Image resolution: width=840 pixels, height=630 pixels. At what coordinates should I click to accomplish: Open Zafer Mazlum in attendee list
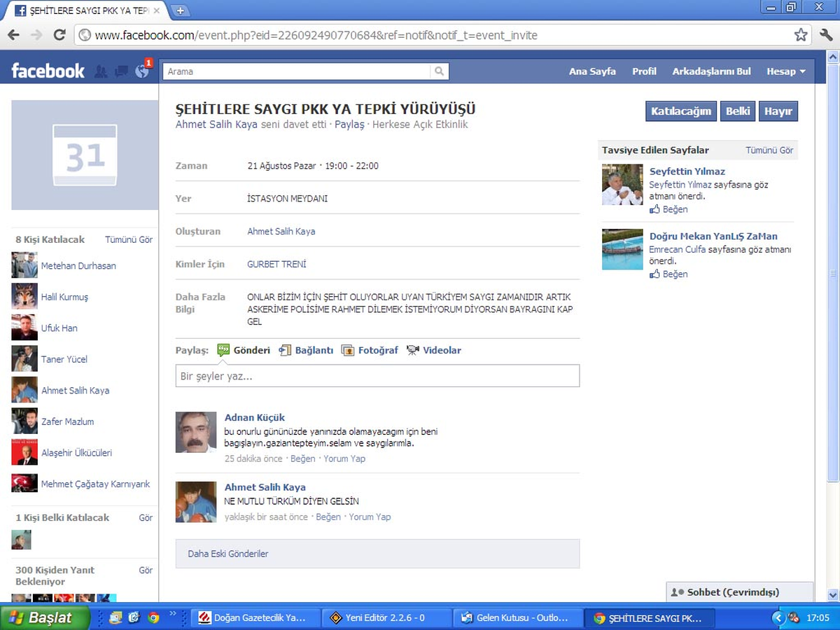(x=67, y=421)
